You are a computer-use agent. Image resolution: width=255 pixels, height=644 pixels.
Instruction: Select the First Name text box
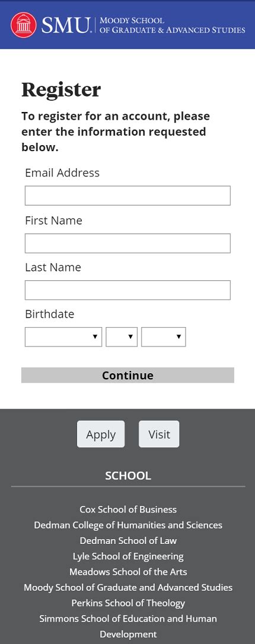[128, 243]
